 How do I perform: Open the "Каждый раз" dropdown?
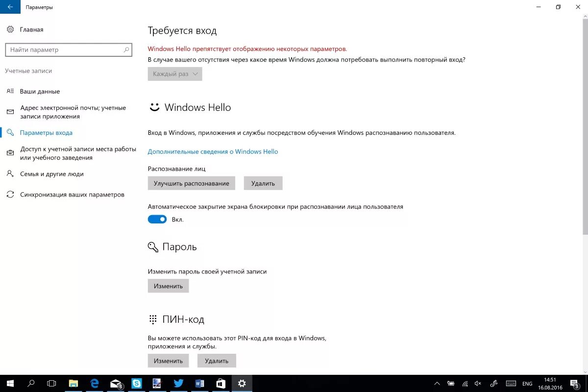tap(175, 73)
